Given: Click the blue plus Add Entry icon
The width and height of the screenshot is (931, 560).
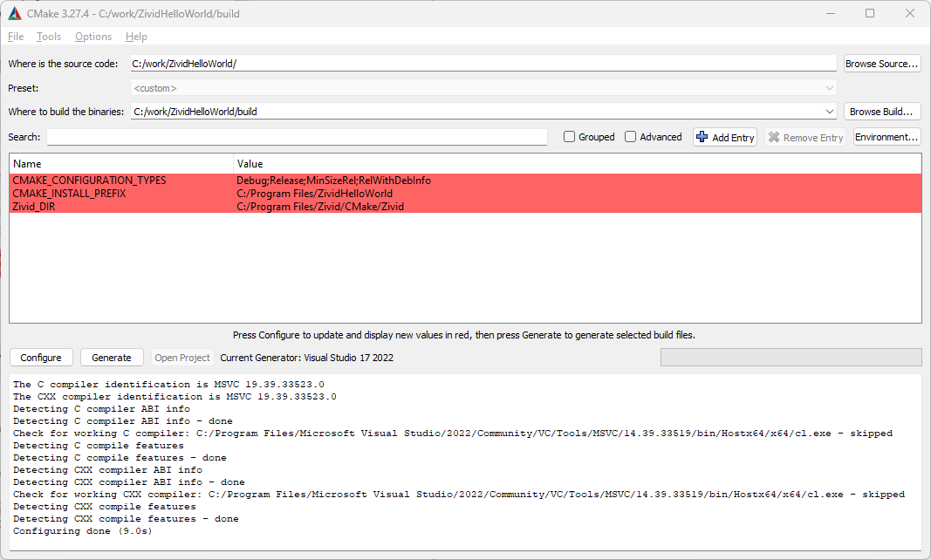Looking at the screenshot, I should tap(702, 137).
